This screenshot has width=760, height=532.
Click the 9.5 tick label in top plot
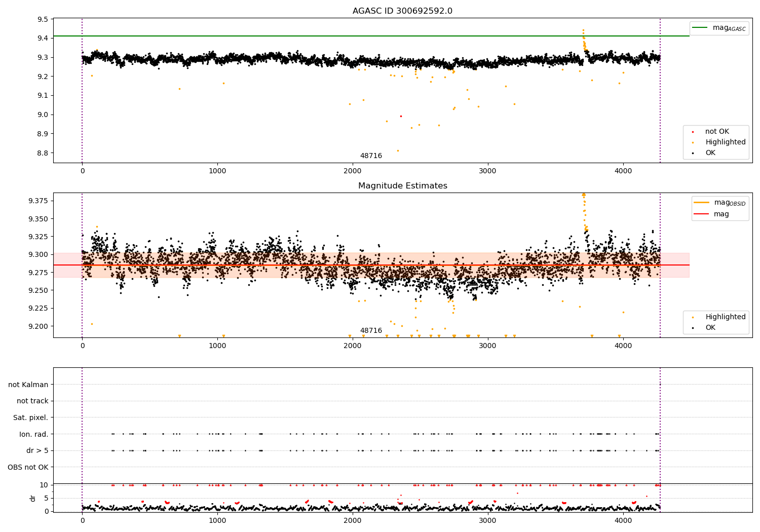pos(43,19)
